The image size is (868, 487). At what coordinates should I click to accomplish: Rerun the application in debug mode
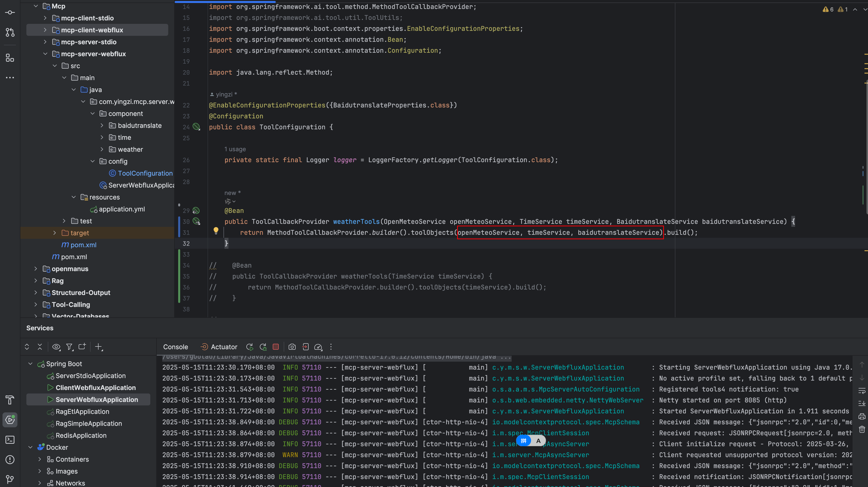263,347
